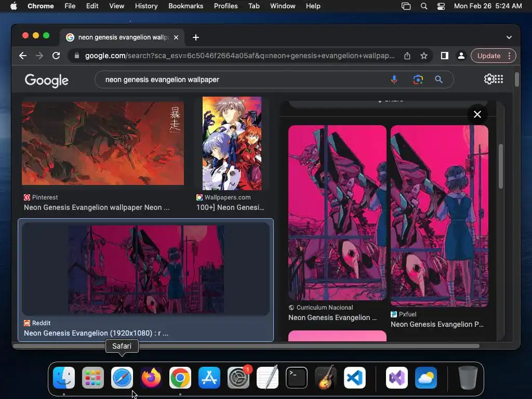Click the forward navigation arrow
The image size is (532, 399).
(39, 56)
